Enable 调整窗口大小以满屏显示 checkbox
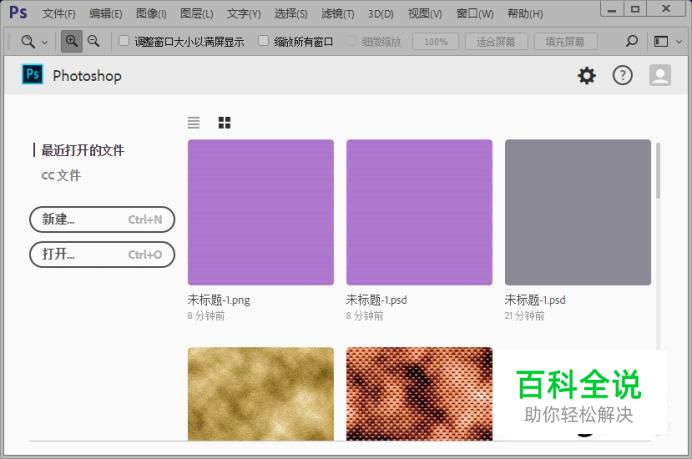 [124, 41]
